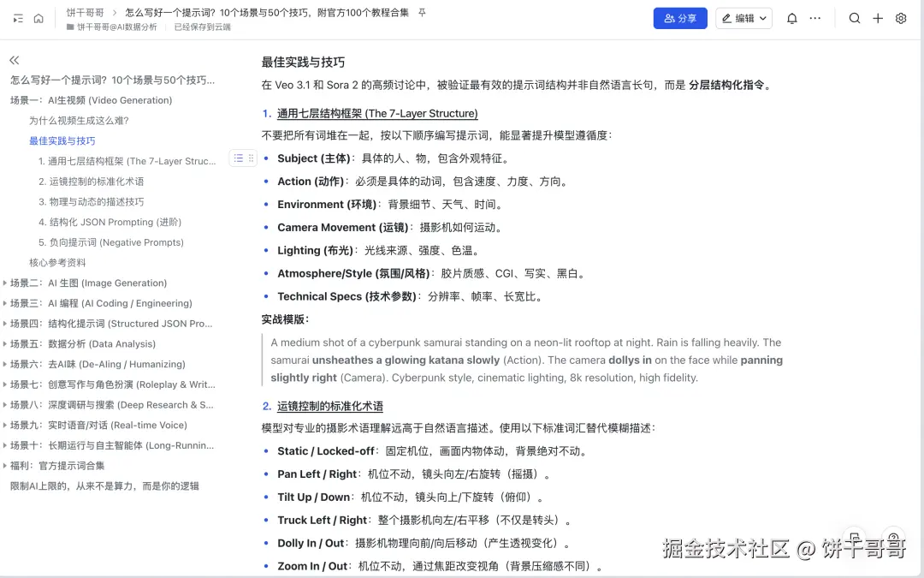Image resolution: width=924 pixels, height=578 pixels.
Task: Open notifications with the bell icon
Action: point(791,17)
